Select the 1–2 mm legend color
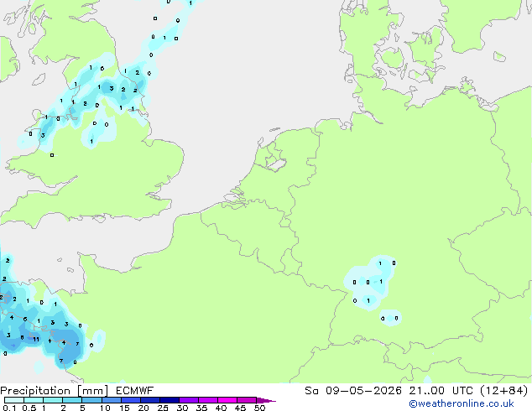This screenshot has width=532, height=411. coord(53,400)
